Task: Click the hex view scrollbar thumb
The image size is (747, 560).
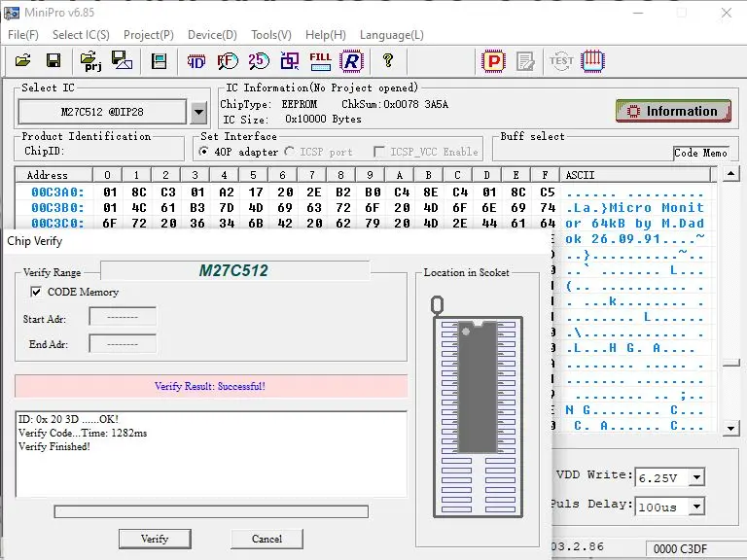Action: pyautogui.click(x=730, y=363)
